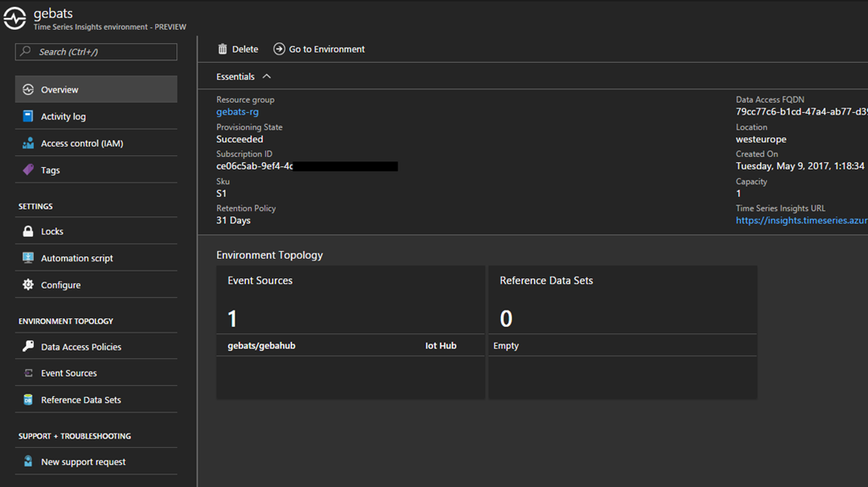
Task: Click the purple Tags icon
Action: 28,170
